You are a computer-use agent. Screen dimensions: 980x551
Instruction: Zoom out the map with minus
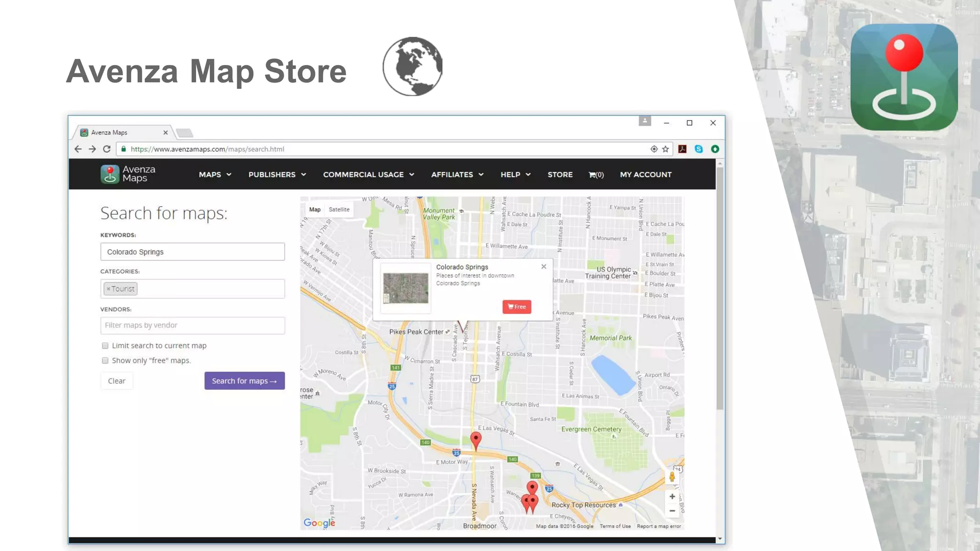(672, 511)
